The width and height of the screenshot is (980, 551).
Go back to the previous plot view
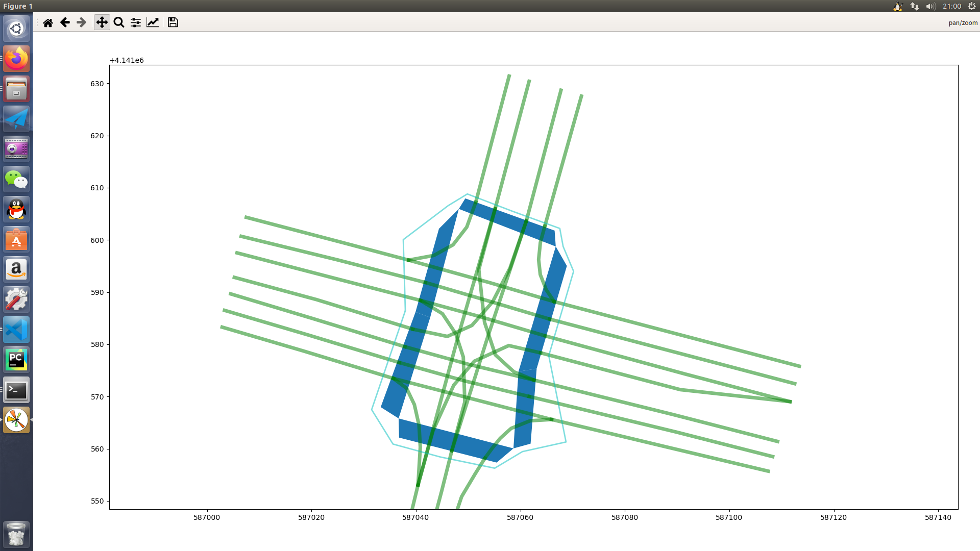65,22
